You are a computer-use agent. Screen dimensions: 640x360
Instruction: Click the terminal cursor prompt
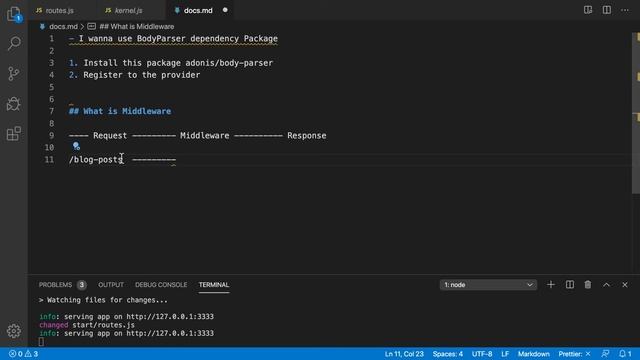pos(41,342)
